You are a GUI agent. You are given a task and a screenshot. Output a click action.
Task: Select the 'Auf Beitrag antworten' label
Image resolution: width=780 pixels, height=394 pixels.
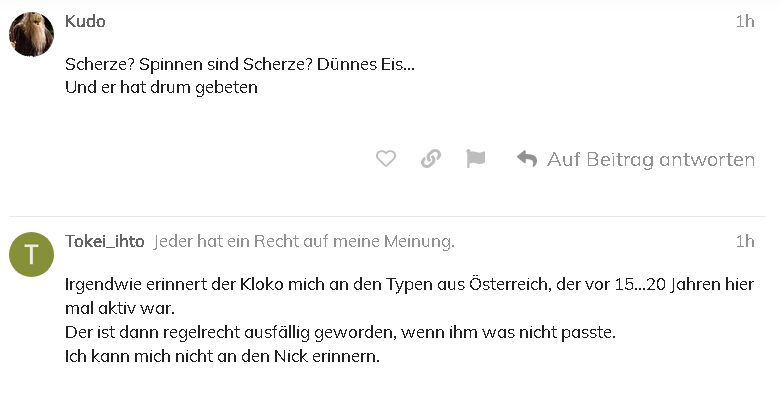point(651,159)
